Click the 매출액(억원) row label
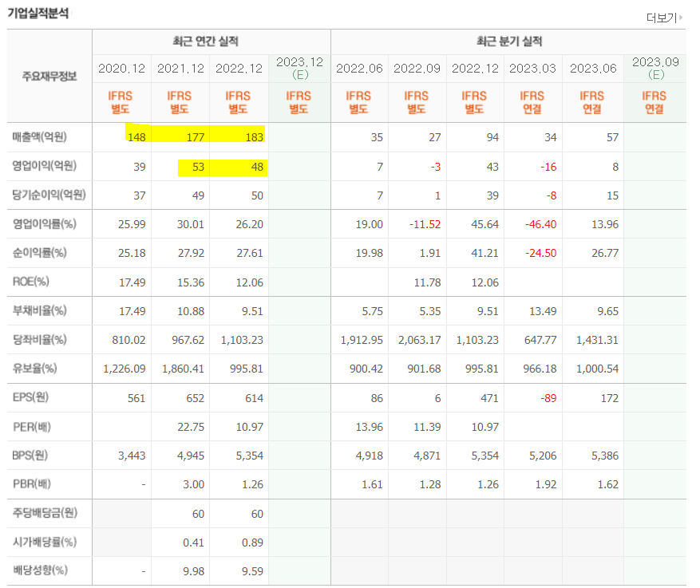 click(40, 137)
